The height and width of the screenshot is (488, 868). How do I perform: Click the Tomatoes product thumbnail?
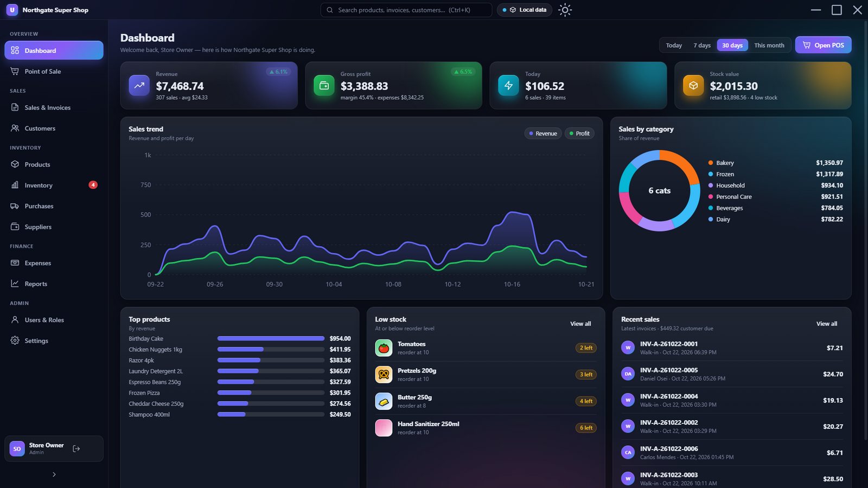[x=384, y=348]
